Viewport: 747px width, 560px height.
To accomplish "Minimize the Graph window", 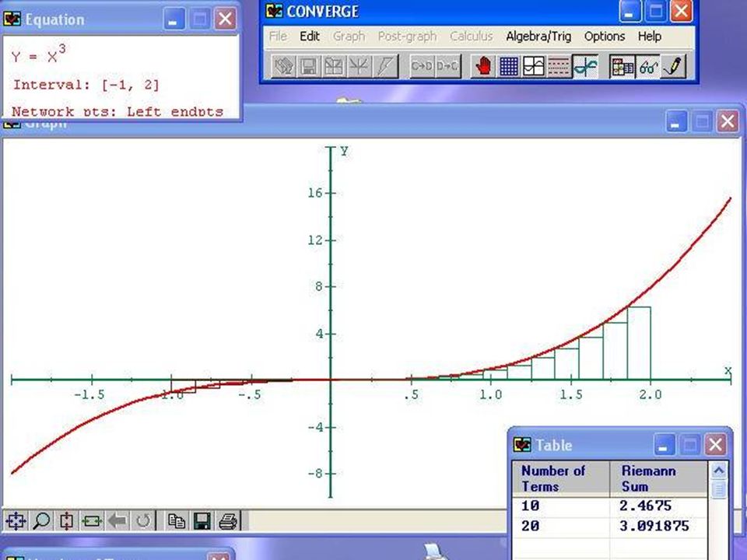I will coord(676,122).
